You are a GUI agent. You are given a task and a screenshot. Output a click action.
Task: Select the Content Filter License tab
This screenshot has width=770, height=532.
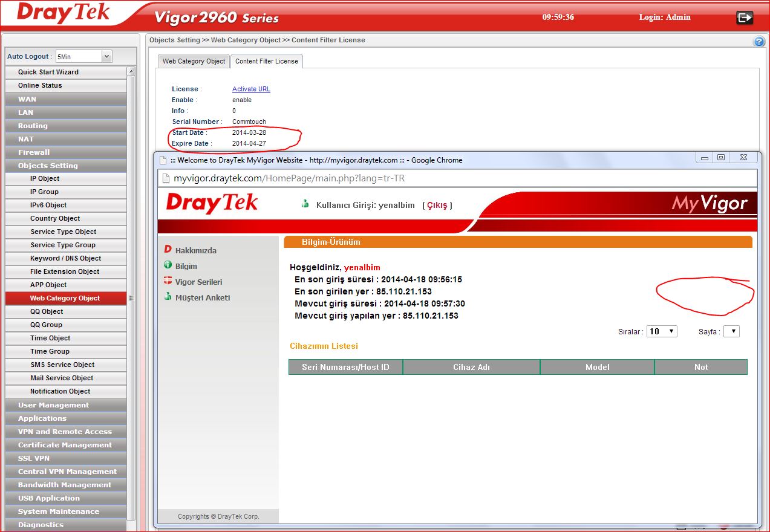point(266,61)
